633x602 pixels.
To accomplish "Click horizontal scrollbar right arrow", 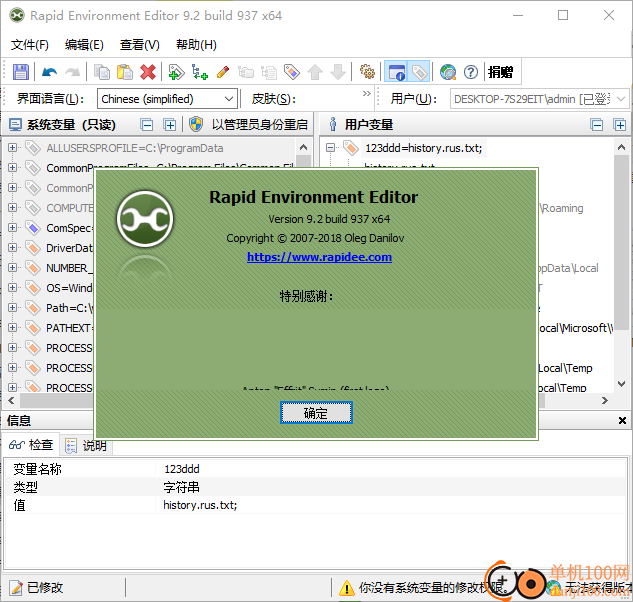I will [x=605, y=401].
